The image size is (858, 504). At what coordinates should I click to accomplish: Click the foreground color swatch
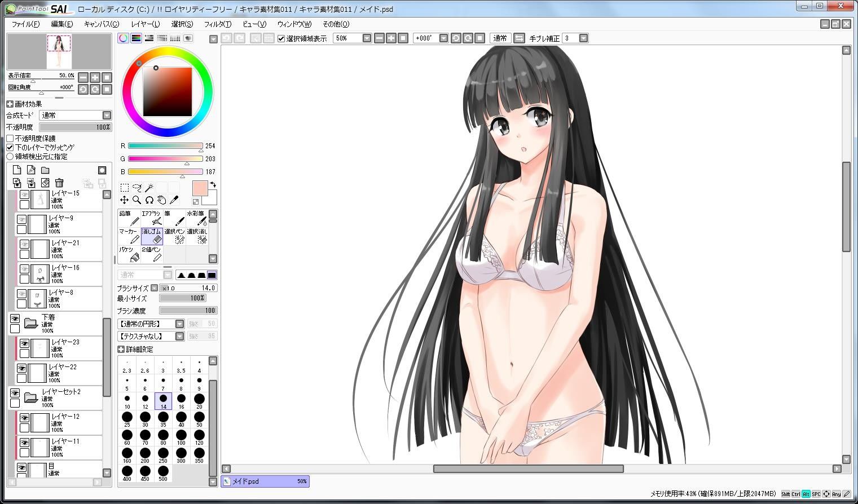coord(200,188)
